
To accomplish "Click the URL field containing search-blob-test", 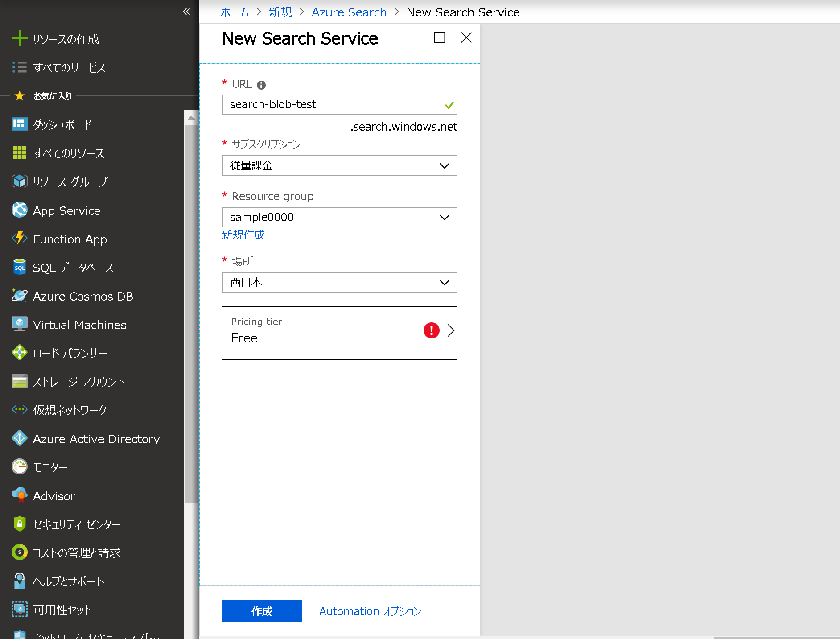I will (x=340, y=105).
